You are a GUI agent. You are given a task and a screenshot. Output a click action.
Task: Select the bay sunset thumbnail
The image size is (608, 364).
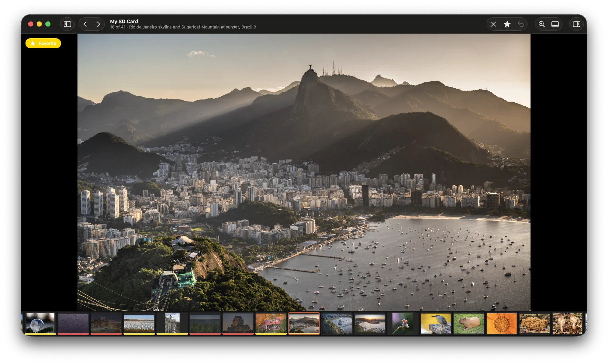click(370, 324)
